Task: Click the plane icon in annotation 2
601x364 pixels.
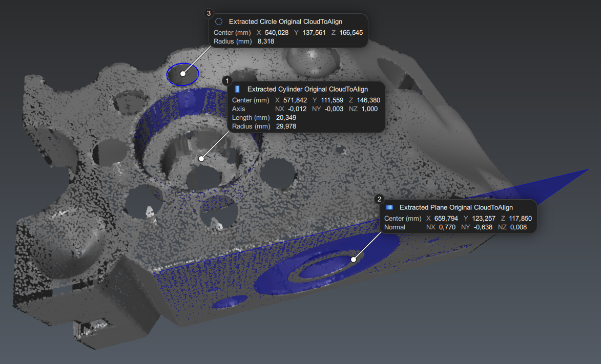Action: pyautogui.click(x=389, y=207)
